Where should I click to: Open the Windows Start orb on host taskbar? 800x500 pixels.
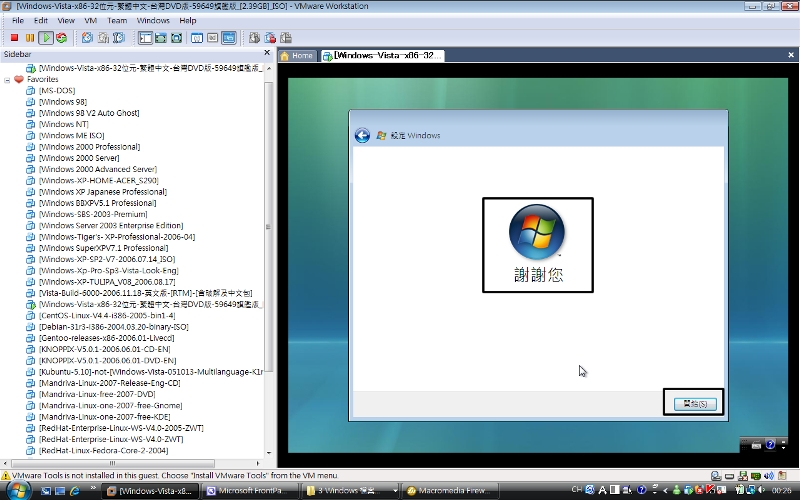pyautogui.click(x=19, y=491)
